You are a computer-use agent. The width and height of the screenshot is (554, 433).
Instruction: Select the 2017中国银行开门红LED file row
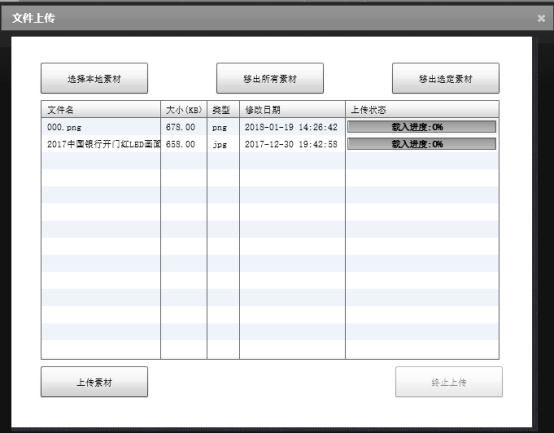pyautogui.click(x=270, y=144)
